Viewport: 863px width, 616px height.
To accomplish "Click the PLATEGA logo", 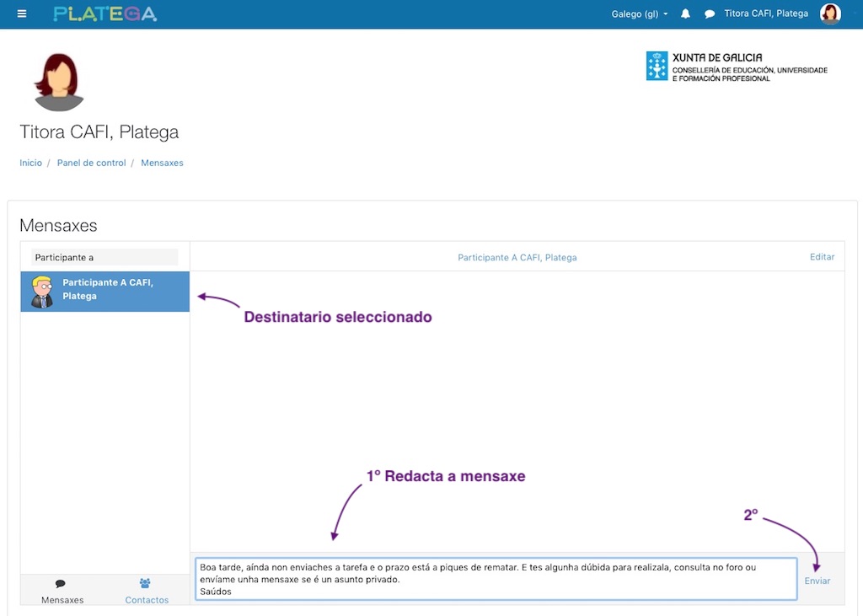I will click(x=105, y=13).
